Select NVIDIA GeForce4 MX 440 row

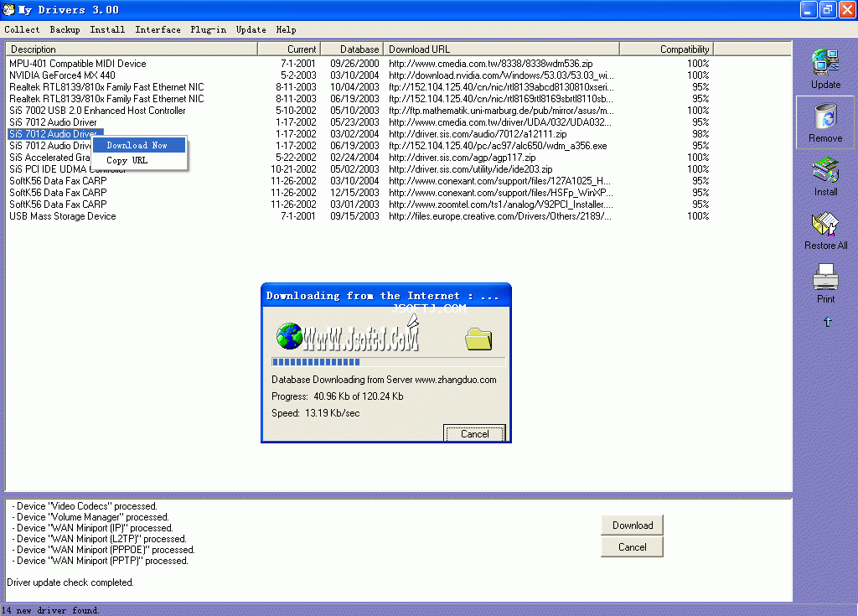pos(359,75)
